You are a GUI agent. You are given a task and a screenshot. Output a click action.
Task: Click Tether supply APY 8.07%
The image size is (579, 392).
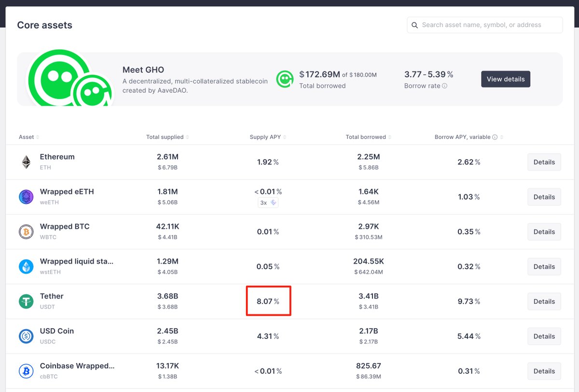[x=268, y=301]
